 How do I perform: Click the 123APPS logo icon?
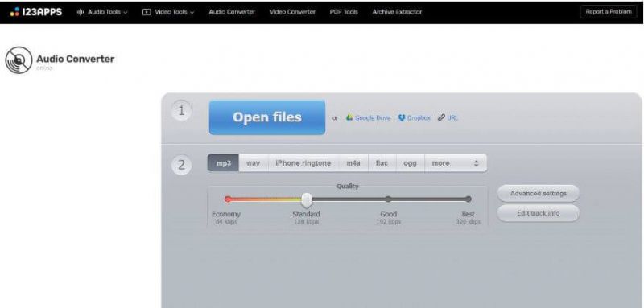[x=14, y=12]
